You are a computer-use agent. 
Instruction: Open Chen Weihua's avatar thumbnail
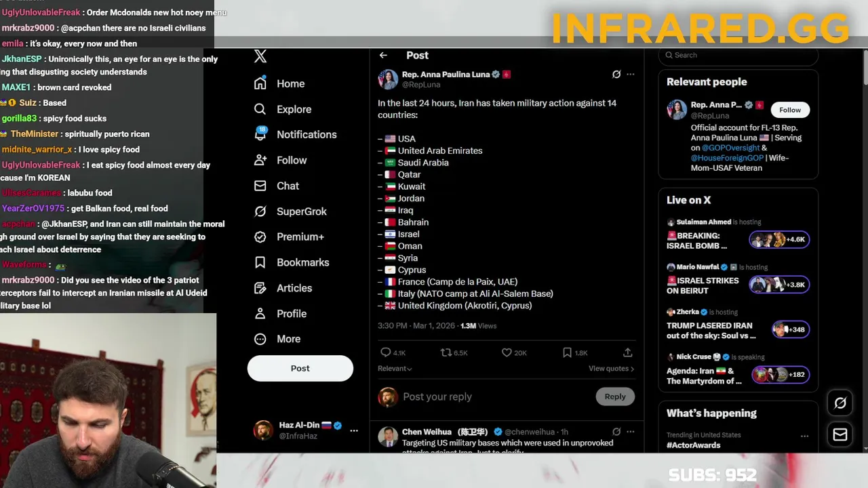388,436
